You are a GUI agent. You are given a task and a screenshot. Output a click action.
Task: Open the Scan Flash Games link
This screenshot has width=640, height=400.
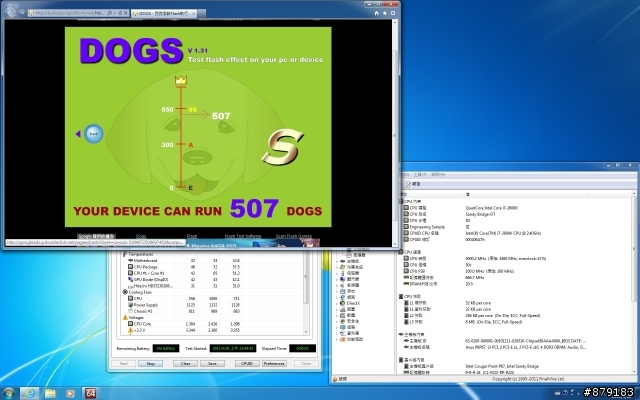pos(293,236)
